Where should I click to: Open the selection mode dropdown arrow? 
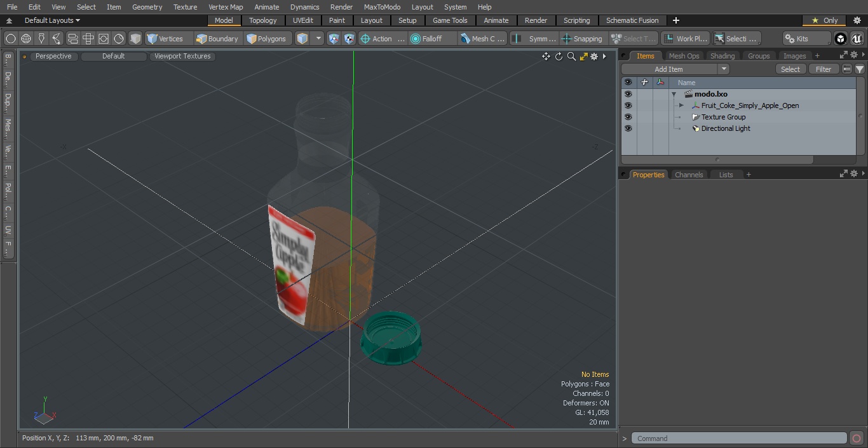(318, 39)
